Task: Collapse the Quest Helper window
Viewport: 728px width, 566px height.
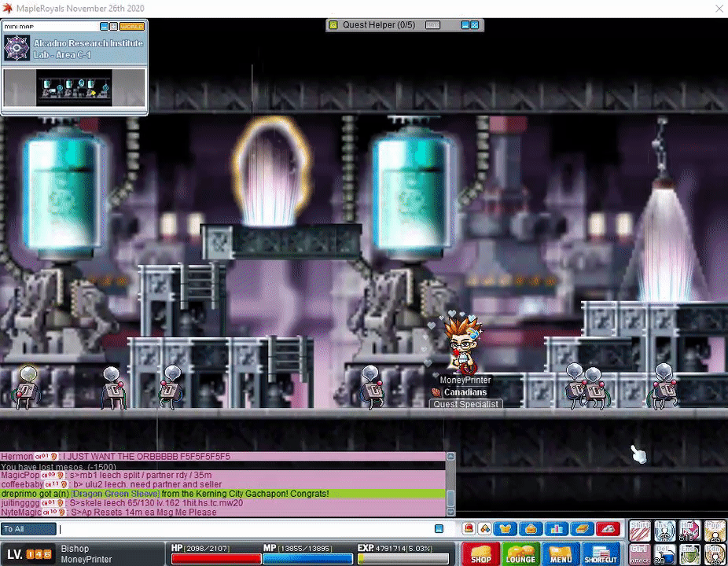Action: click(x=465, y=25)
